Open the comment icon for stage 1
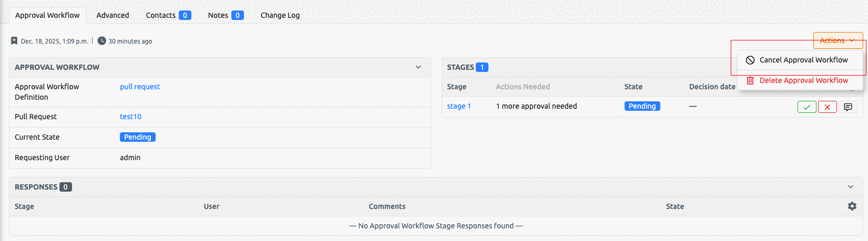This screenshot has height=241, width=868. 847,107
